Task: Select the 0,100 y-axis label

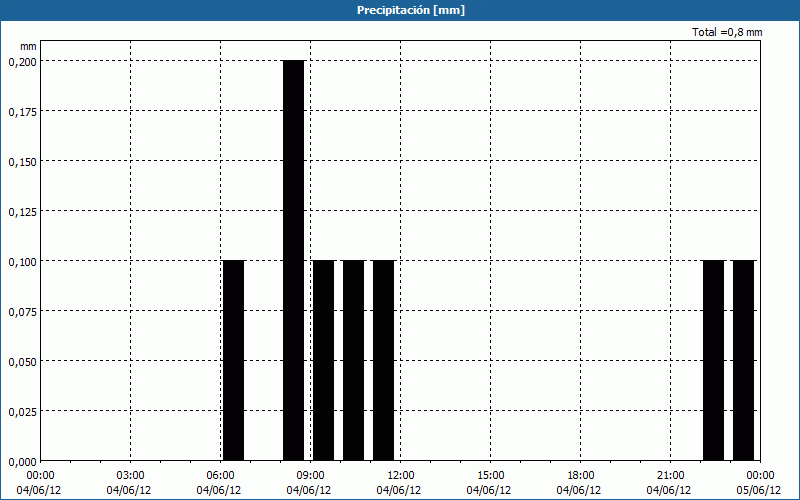Action: [22, 261]
